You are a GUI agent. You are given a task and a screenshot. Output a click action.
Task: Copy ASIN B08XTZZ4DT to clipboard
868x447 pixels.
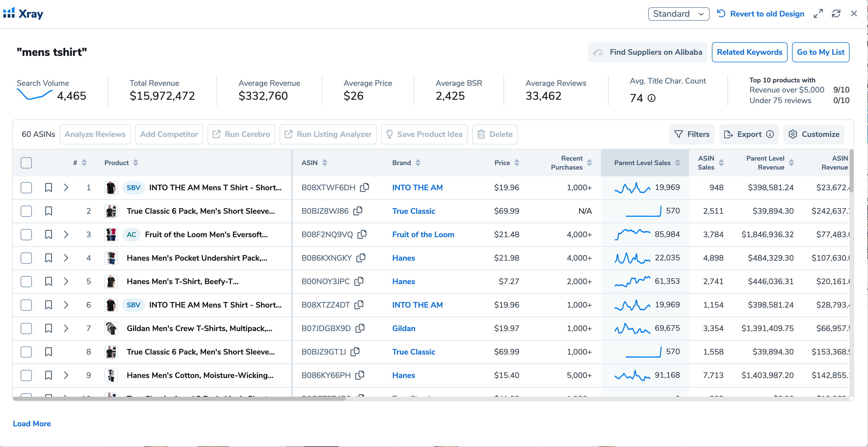point(359,305)
